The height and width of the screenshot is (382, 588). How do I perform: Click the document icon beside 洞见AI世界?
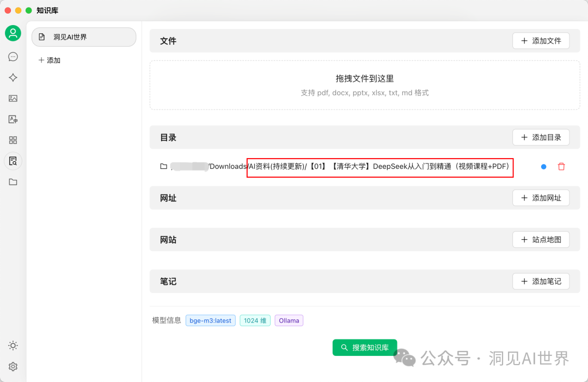pyautogui.click(x=41, y=37)
